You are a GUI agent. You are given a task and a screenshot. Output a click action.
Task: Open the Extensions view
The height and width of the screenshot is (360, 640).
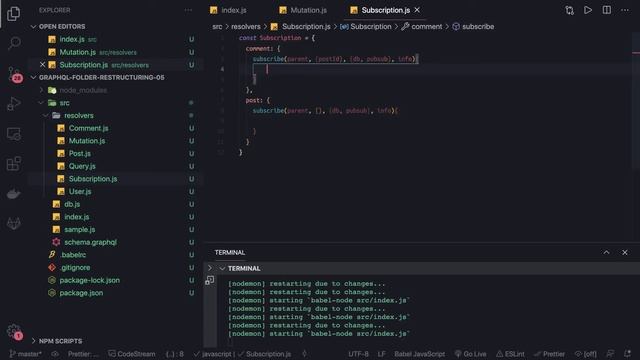click(13, 164)
